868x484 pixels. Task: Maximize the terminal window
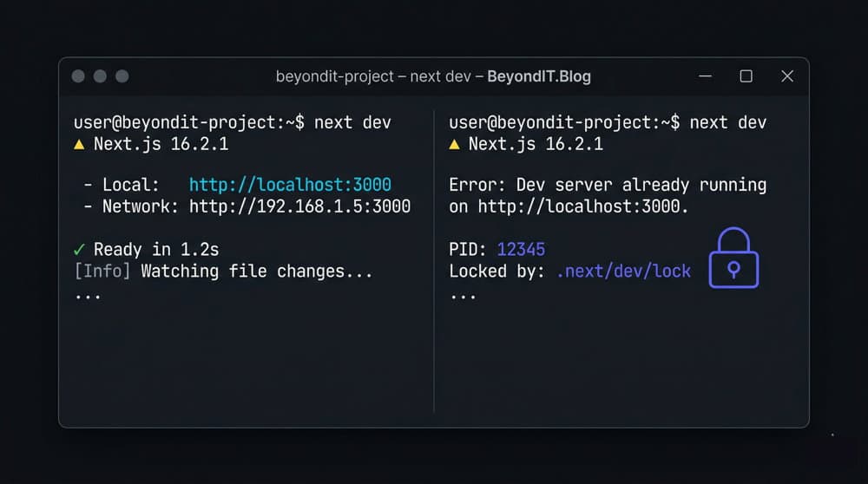[x=746, y=76]
